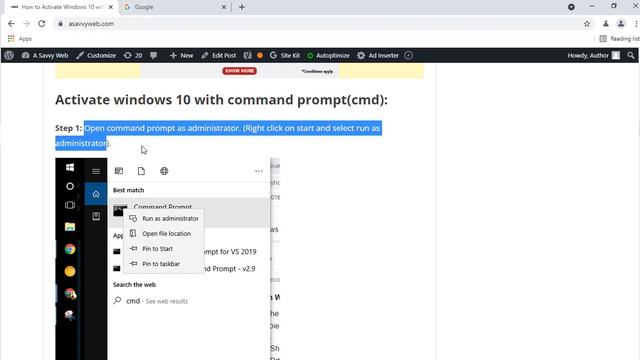The width and height of the screenshot is (640, 360).
Task: Click the Documents filter icon in search panel
Action: click(x=141, y=171)
